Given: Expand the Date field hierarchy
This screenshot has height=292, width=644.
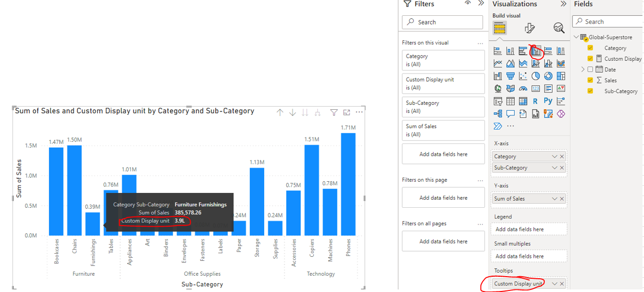Looking at the screenshot, I should pyautogui.click(x=583, y=69).
